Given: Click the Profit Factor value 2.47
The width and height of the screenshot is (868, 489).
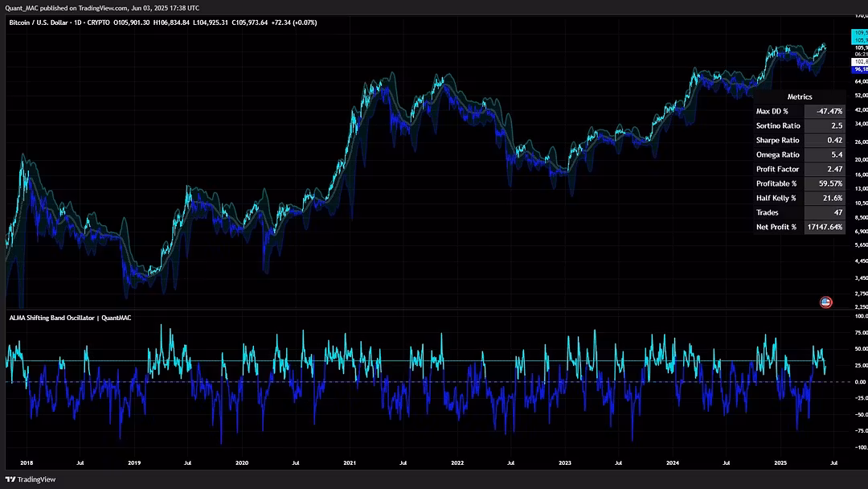Looking at the screenshot, I should 835,169.
